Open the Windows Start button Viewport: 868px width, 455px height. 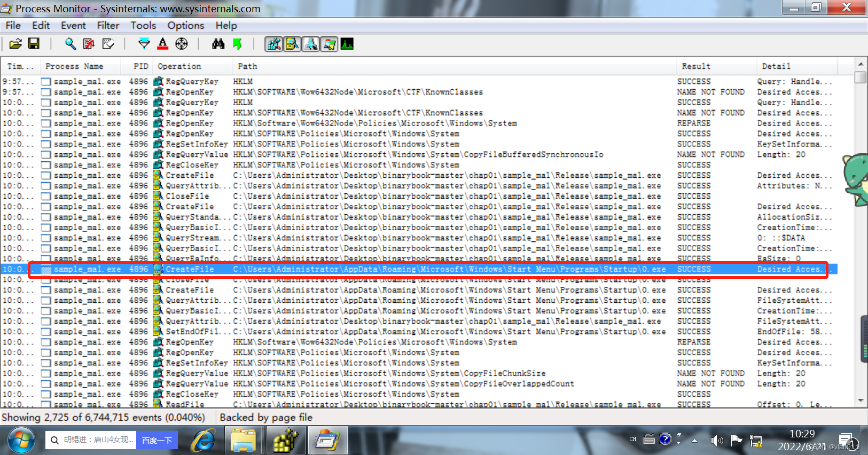[21, 441]
